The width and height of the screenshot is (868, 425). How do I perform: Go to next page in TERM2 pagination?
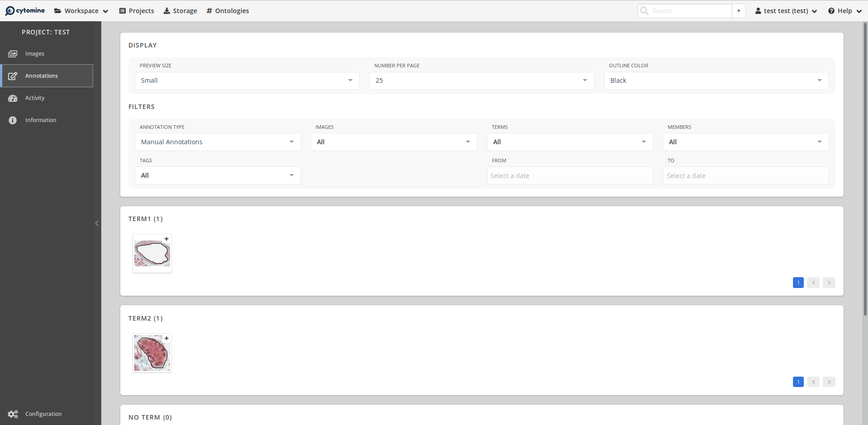829,382
